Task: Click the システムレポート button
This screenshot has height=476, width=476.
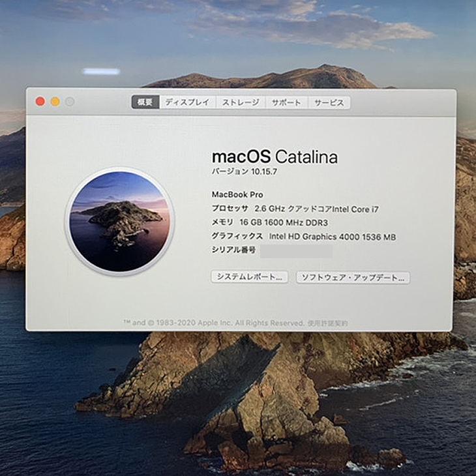Action: coord(250,277)
